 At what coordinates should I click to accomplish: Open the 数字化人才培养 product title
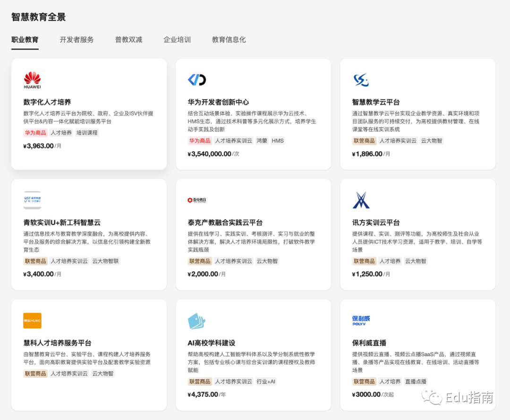[47, 102]
